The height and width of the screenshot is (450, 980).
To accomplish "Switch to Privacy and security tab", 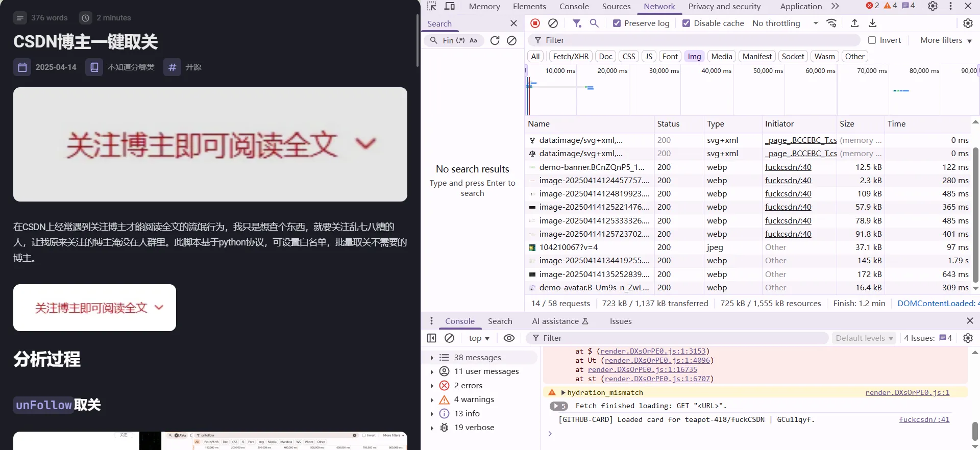I will click(724, 6).
